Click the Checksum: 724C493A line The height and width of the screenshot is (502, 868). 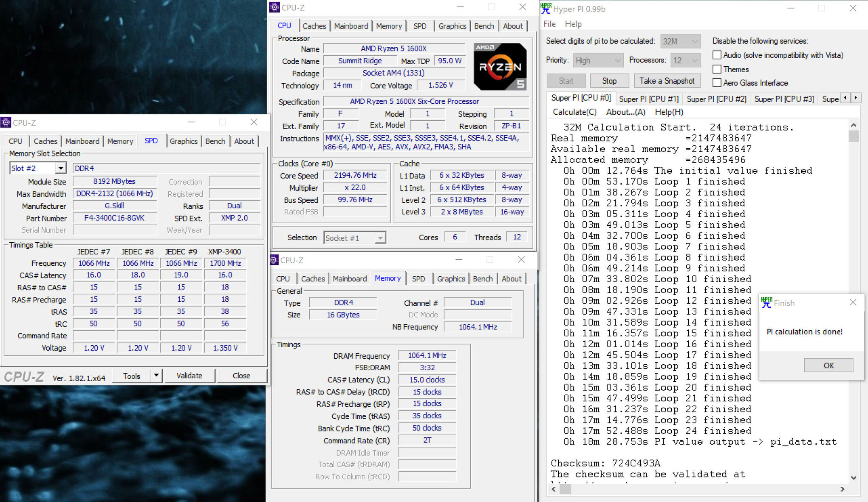[605, 463]
